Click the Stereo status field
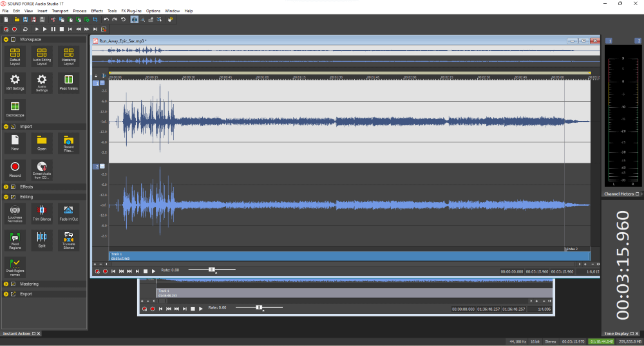 [551, 341]
